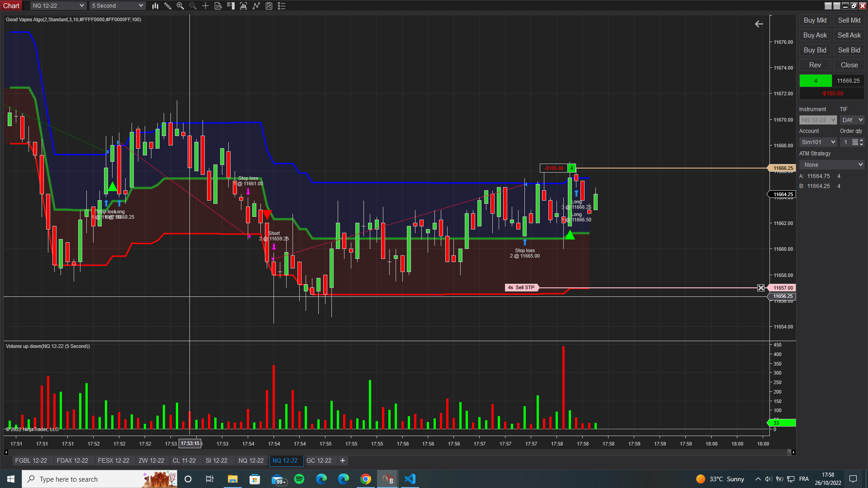The width and height of the screenshot is (868, 488).
Task: Open the chart properties list icon
Action: [x=282, y=6]
